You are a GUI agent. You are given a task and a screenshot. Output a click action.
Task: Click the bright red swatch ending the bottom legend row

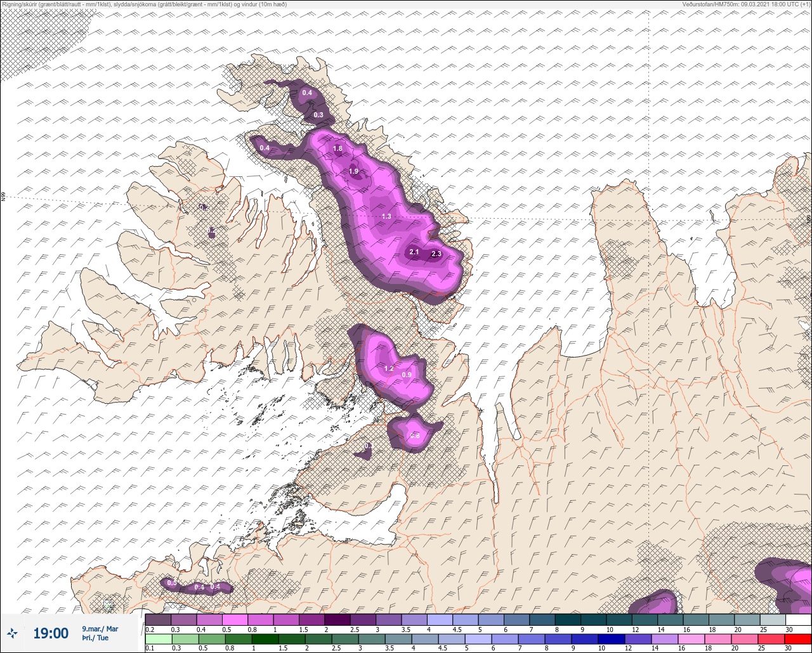point(798,638)
